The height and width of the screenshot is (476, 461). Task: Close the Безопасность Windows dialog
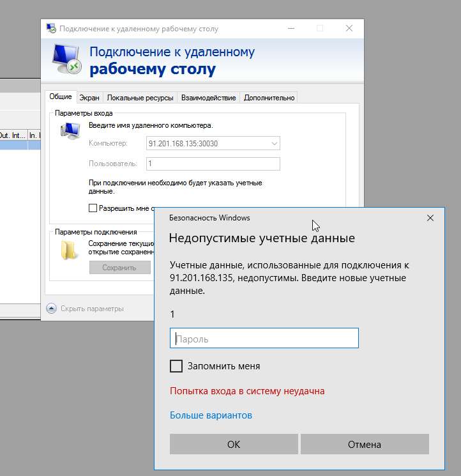[430, 218]
